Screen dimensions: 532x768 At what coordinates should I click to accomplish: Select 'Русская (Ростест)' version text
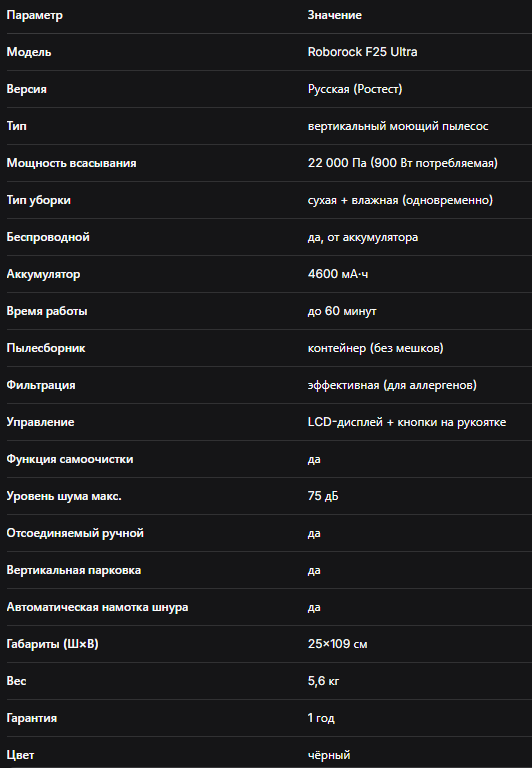coord(355,89)
